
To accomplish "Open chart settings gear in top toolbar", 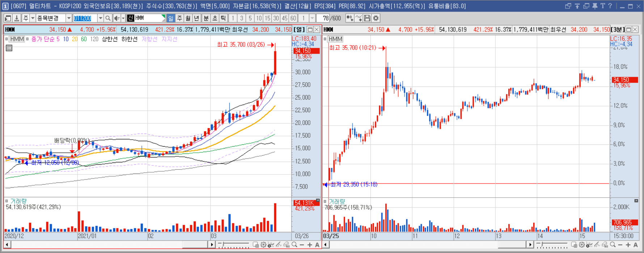I will 376,18.
